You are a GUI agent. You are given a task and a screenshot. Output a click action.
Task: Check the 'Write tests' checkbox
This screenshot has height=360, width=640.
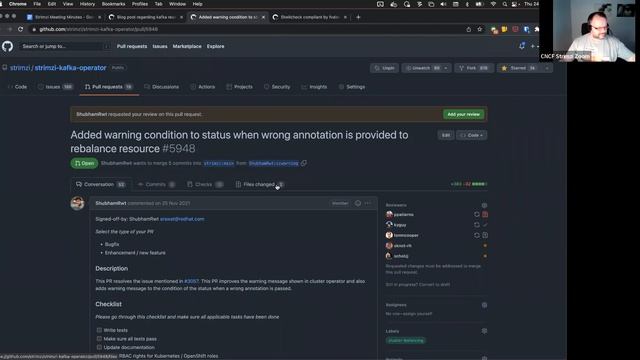pos(99,330)
